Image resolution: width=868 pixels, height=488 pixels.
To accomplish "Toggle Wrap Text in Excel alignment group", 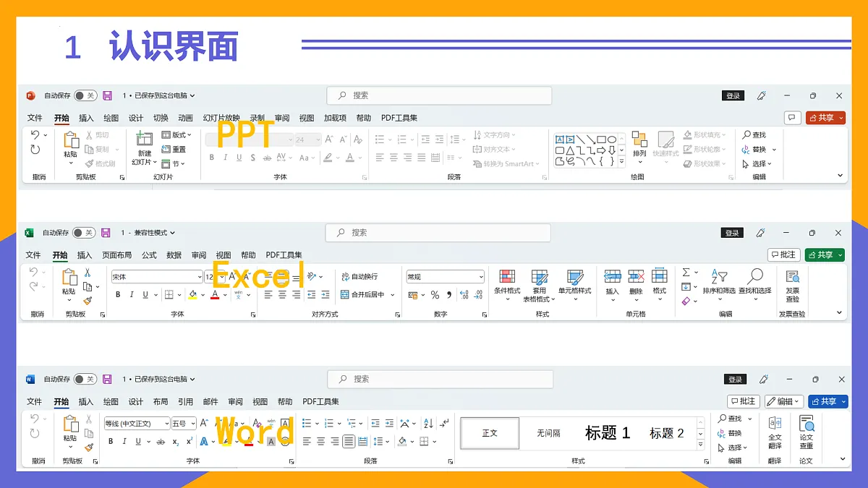I will [359, 277].
